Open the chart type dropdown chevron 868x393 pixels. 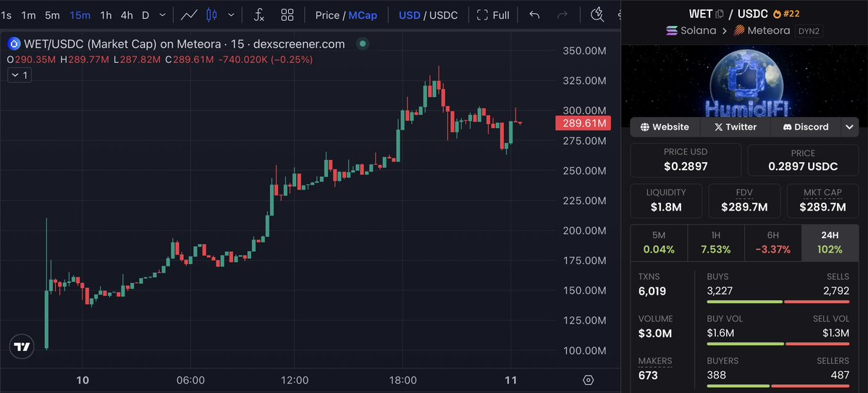(x=231, y=14)
